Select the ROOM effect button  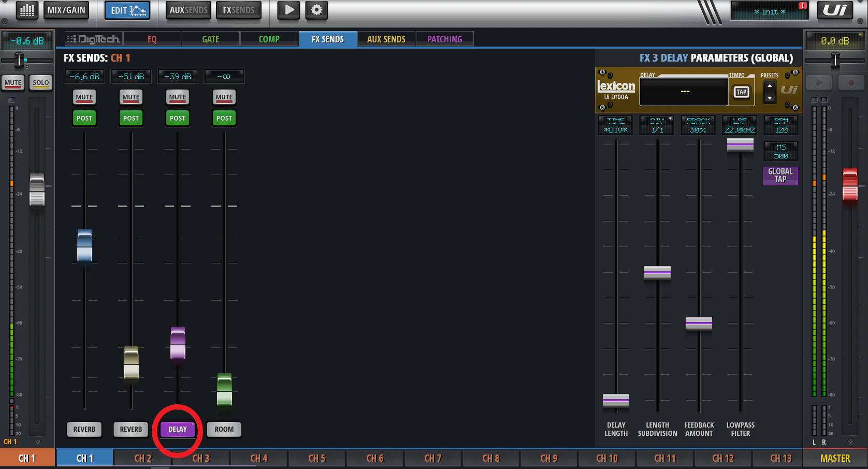224,429
